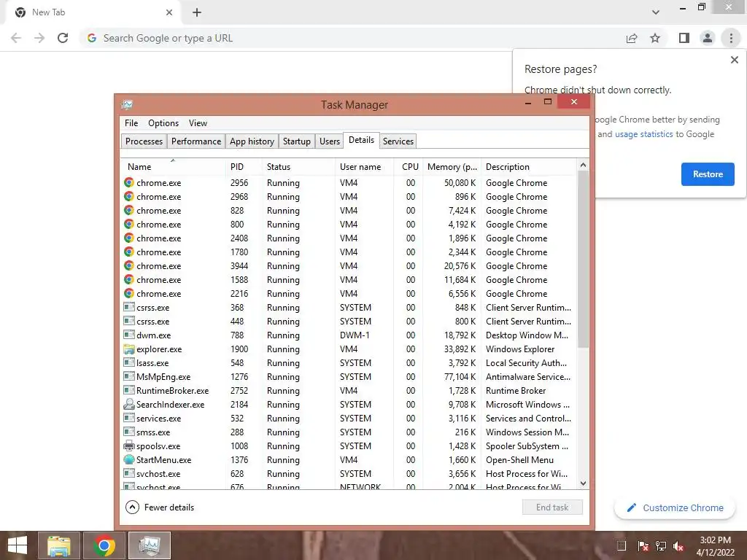The image size is (747, 560).
Task: Click the scroll down arrow in process list
Action: tap(583, 483)
